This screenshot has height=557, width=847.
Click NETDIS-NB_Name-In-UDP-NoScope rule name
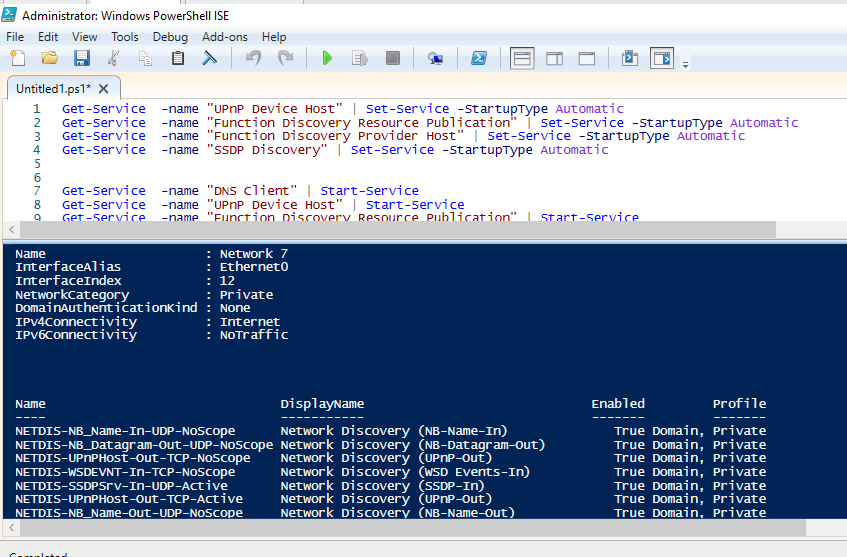(125, 431)
